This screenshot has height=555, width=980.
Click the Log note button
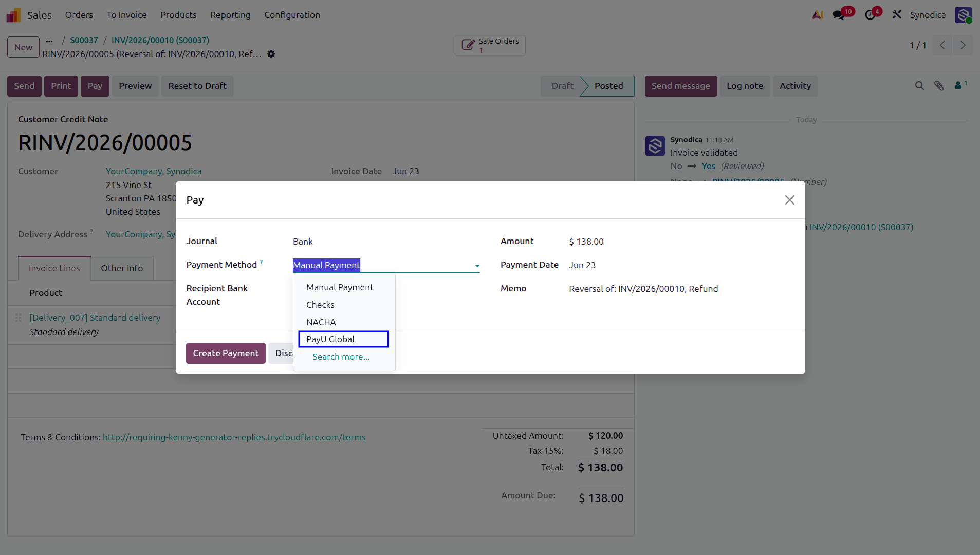pyautogui.click(x=745, y=86)
